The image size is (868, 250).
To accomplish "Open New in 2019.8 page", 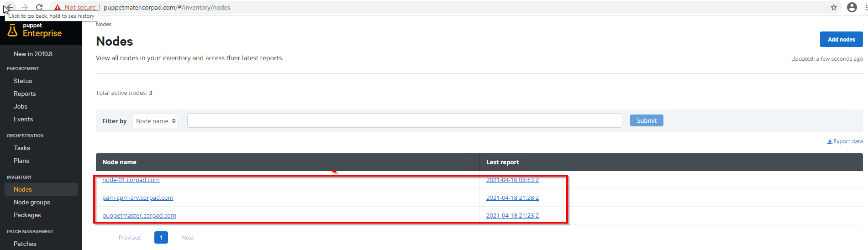I will coord(33,54).
